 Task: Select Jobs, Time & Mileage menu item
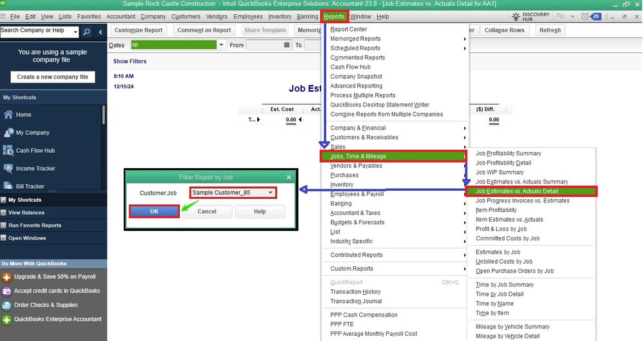click(x=393, y=156)
